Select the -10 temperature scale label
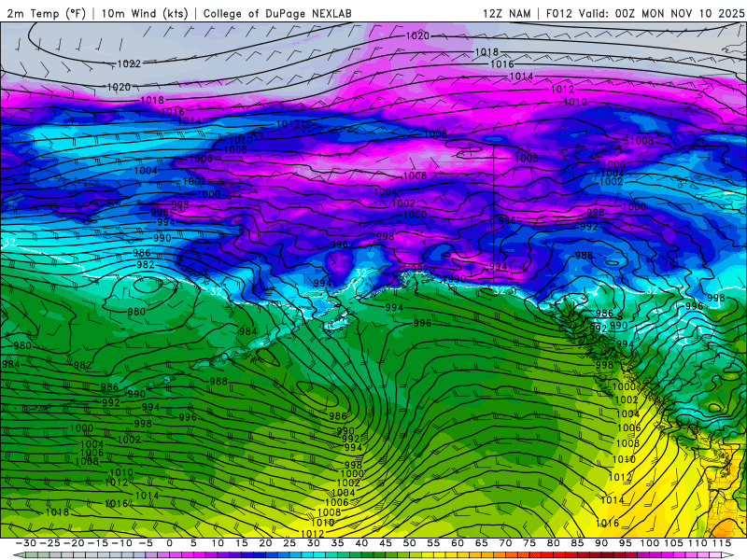The image size is (747, 560). click(x=121, y=543)
